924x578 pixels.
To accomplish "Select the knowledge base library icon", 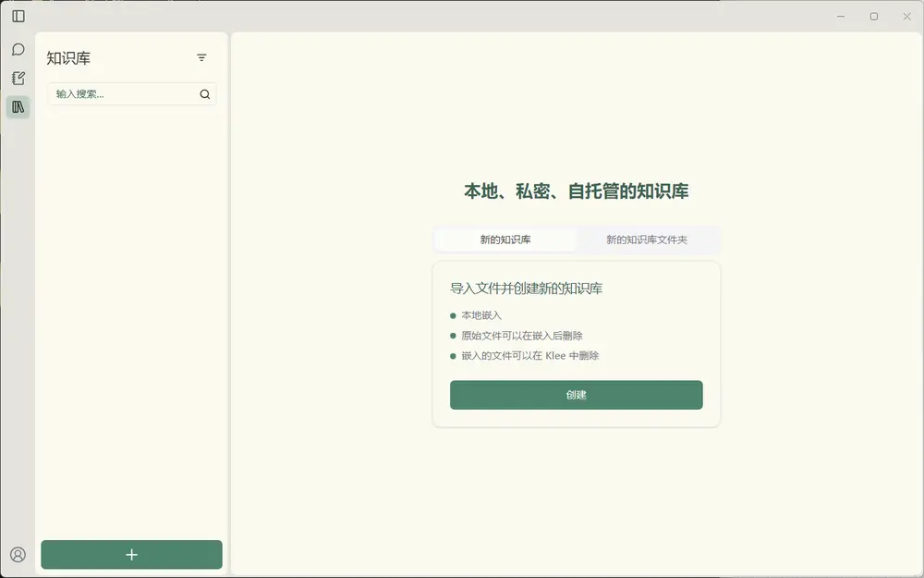I will [18, 107].
